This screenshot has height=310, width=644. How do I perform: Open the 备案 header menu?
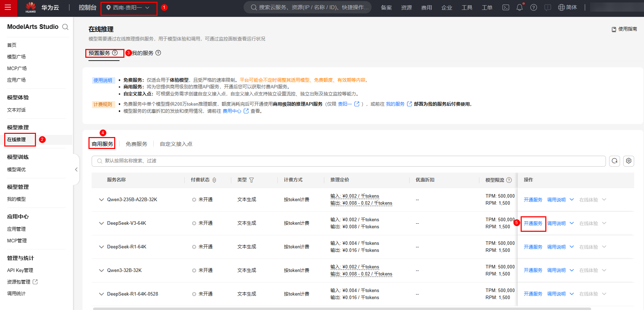click(x=386, y=7)
